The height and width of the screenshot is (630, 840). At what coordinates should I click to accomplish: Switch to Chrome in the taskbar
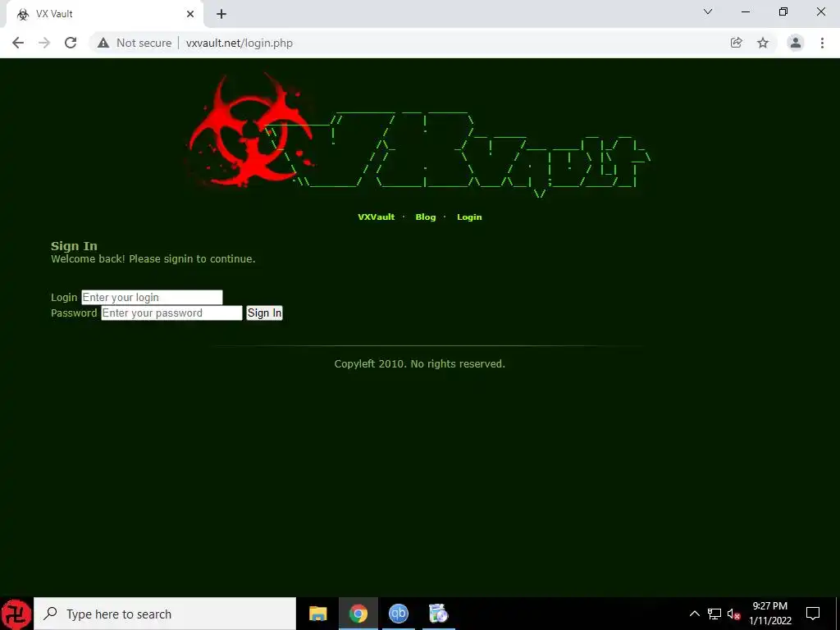point(358,614)
